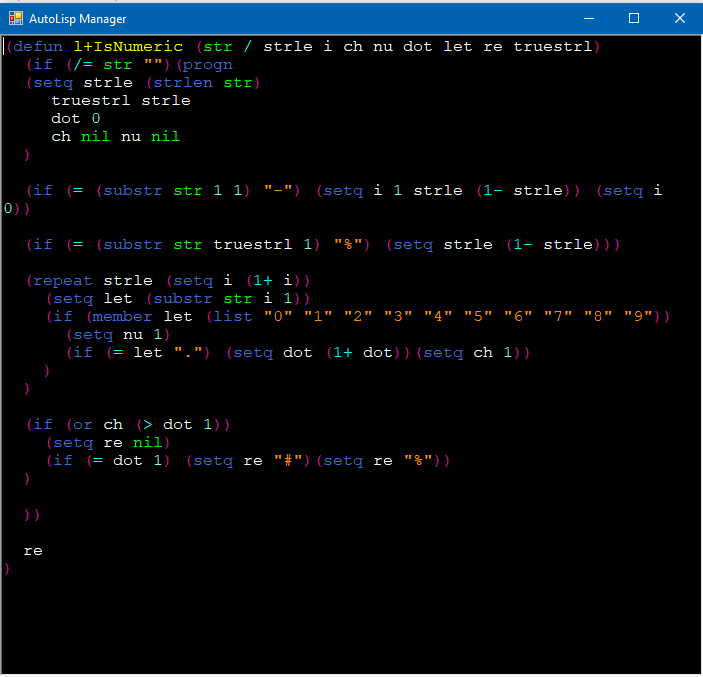Click '(> dot 1)' expression

pyautogui.click(x=178, y=425)
